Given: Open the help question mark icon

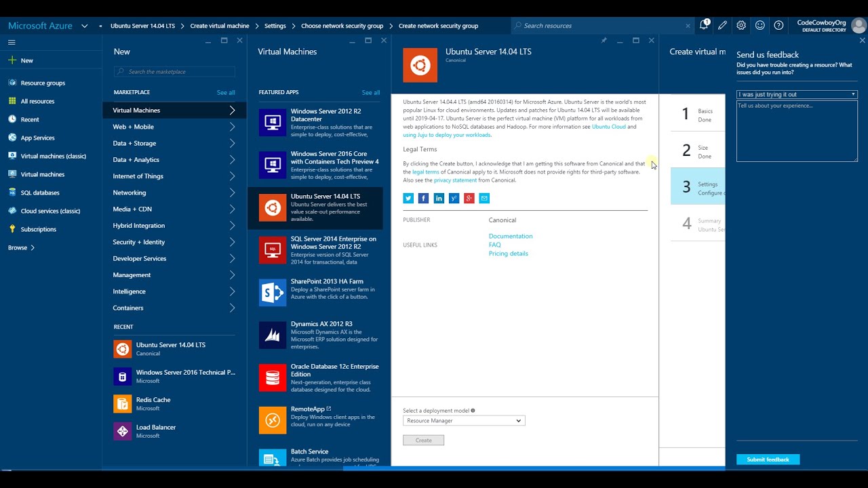Looking at the screenshot, I should (x=778, y=25).
